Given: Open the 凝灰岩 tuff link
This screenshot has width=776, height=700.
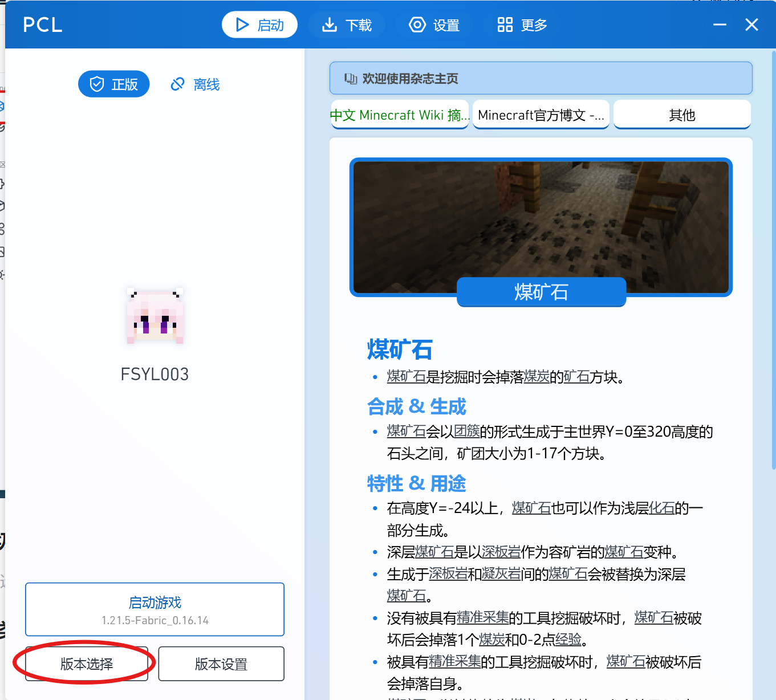Looking at the screenshot, I should pos(501,574).
